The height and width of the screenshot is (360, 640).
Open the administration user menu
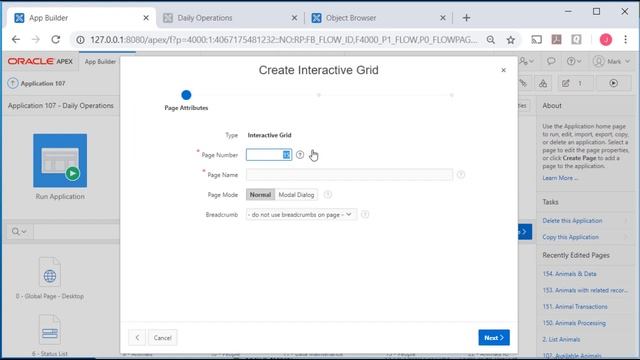[x=526, y=61]
